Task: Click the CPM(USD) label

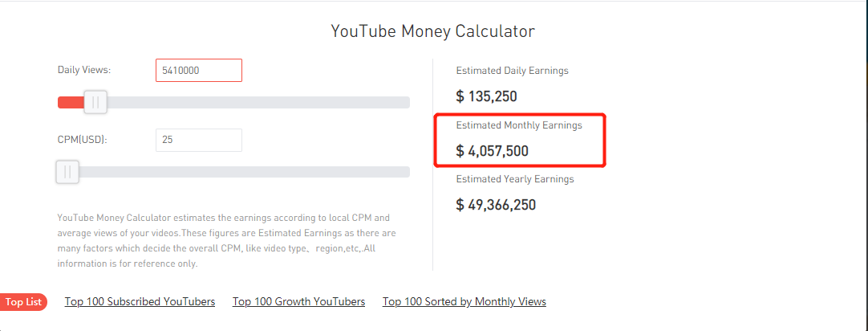Action: point(83,140)
